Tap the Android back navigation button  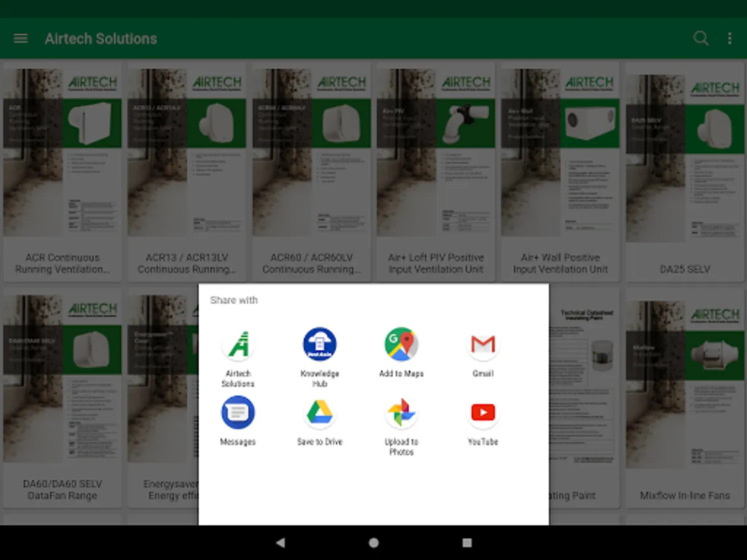280,543
